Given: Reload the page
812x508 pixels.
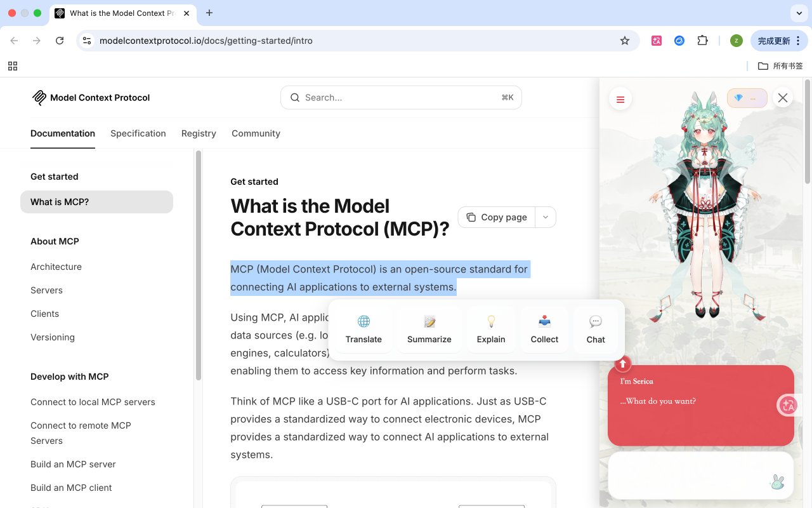Looking at the screenshot, I should [60, 41].
